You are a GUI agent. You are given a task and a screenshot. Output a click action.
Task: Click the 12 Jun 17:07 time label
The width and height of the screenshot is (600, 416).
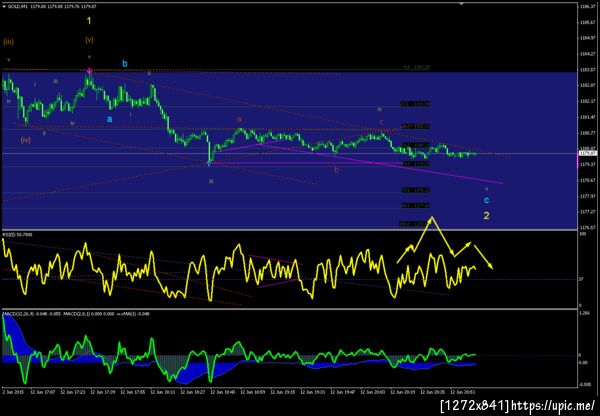[42, 392]
